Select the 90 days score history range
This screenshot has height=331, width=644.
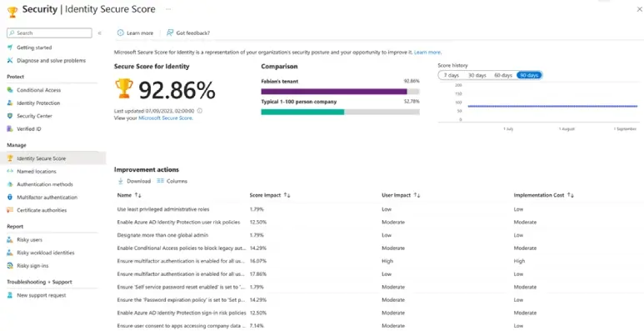[x=529, y=75]
